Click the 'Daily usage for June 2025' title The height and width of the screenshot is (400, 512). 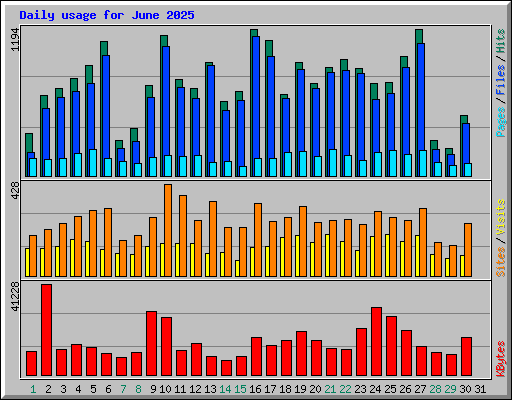coord(107,15)
